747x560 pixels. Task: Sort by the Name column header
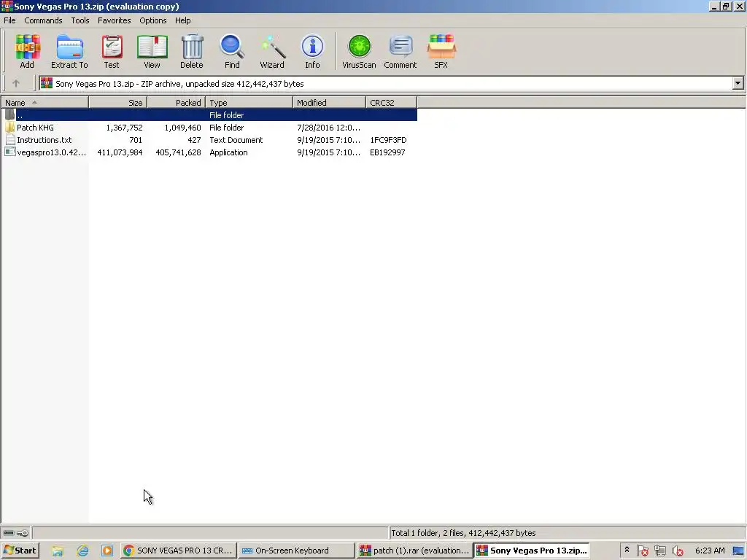pos(44,102)
